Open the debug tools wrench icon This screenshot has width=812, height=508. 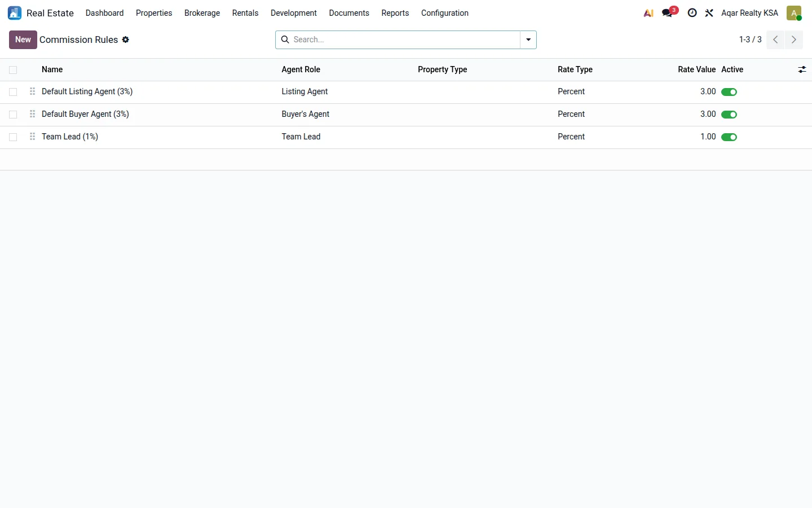pyautogui.click(x=709, y=13)
